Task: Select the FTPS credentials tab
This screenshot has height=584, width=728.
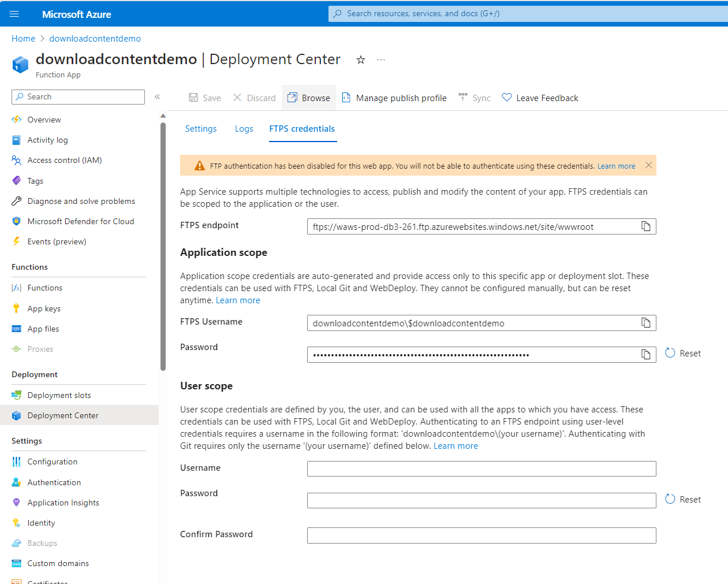Action: [302, 129]
